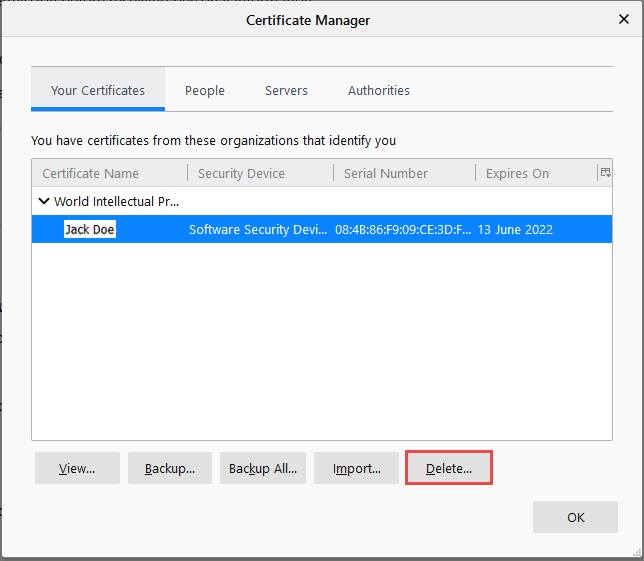Open the column picker icon

coord(605,173)
